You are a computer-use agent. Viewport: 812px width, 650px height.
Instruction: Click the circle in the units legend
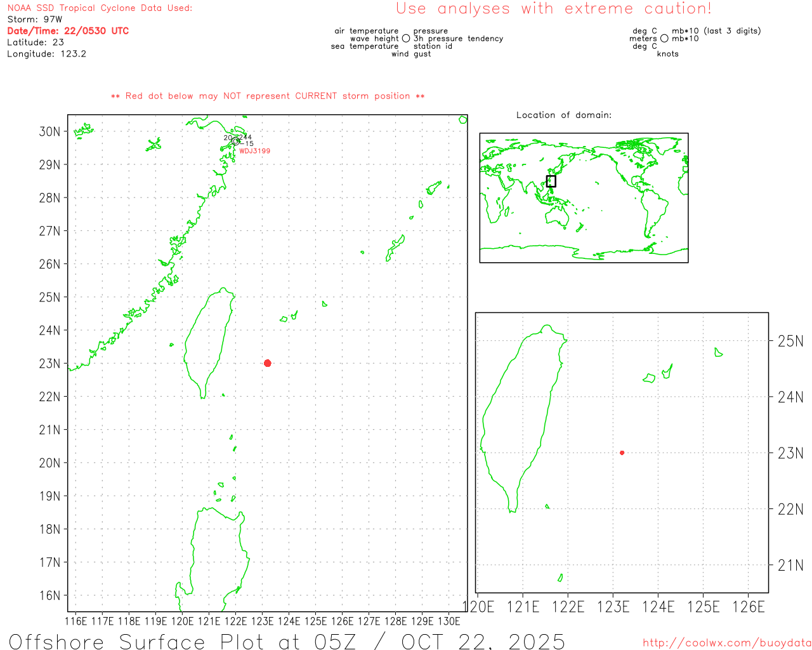[664, 39]
